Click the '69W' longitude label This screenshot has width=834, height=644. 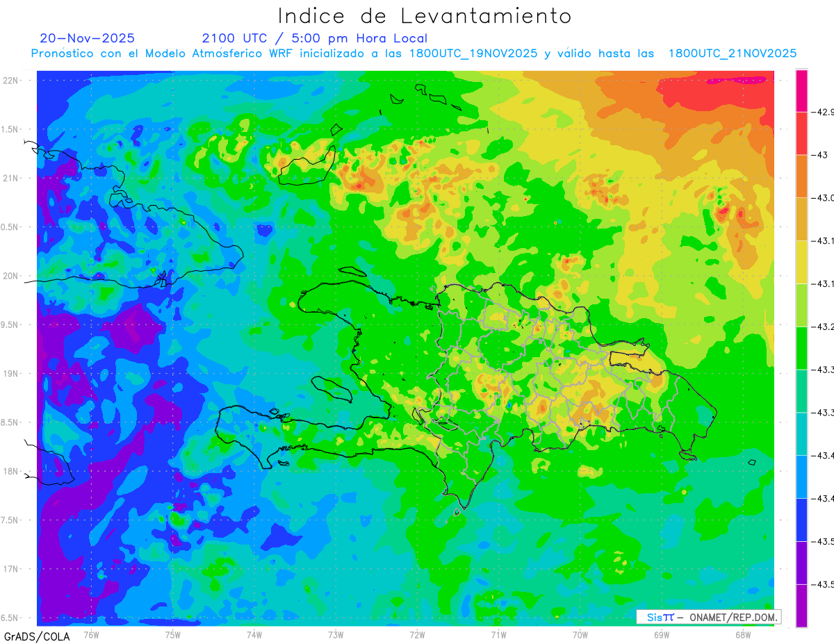click(x=661, y=634)
